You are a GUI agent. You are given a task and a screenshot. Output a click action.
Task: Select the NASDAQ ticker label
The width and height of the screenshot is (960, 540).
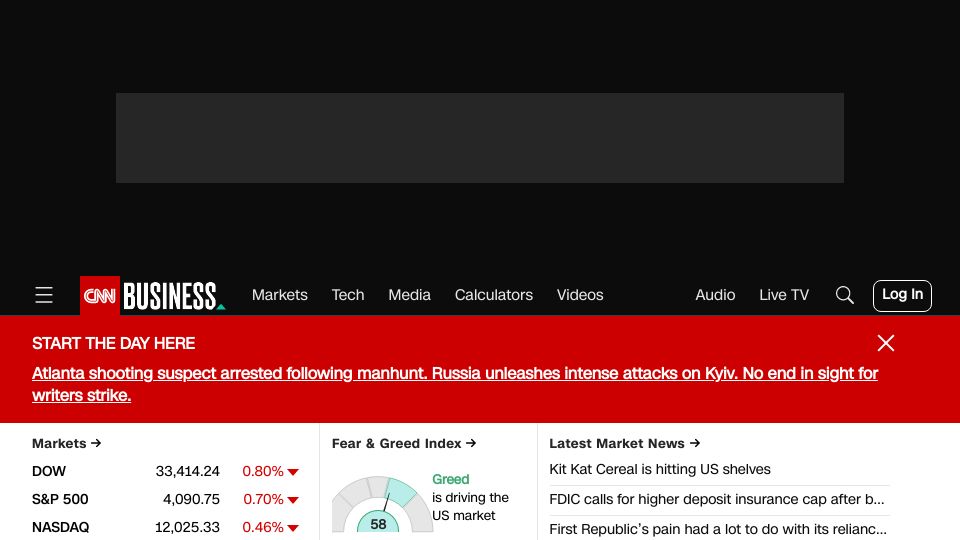click(x=61, y=527)
